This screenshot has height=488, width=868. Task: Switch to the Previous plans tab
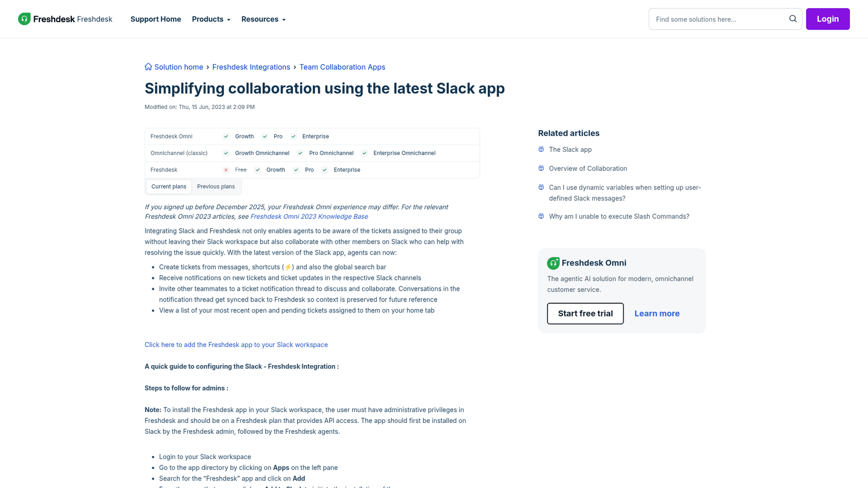216,186
